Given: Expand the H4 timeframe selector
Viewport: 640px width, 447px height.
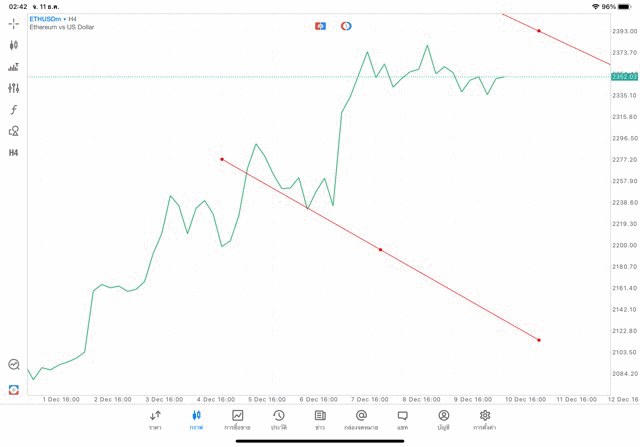Looking at the screenshot, I should [14, 153].
